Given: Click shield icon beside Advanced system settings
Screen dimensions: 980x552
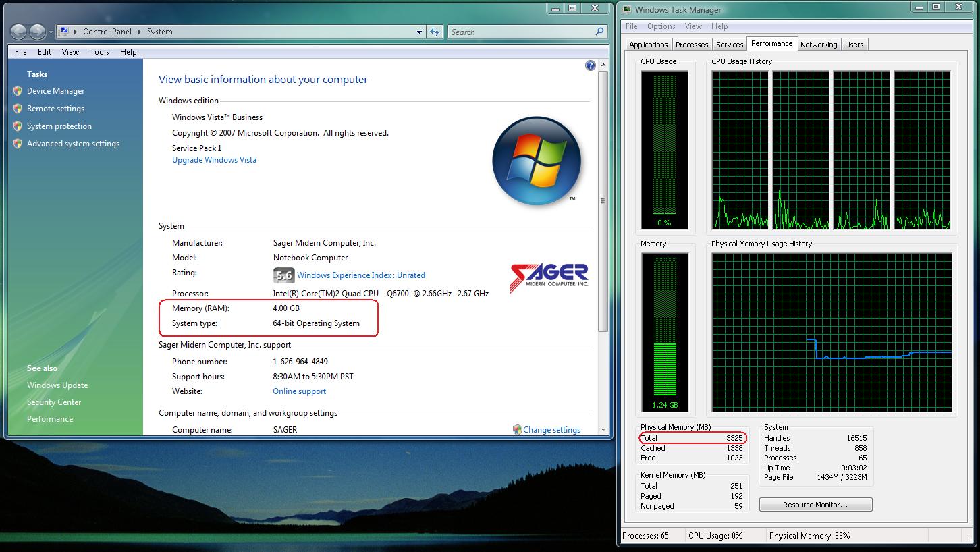Looking at the screenshot, I should coord(18,143).
